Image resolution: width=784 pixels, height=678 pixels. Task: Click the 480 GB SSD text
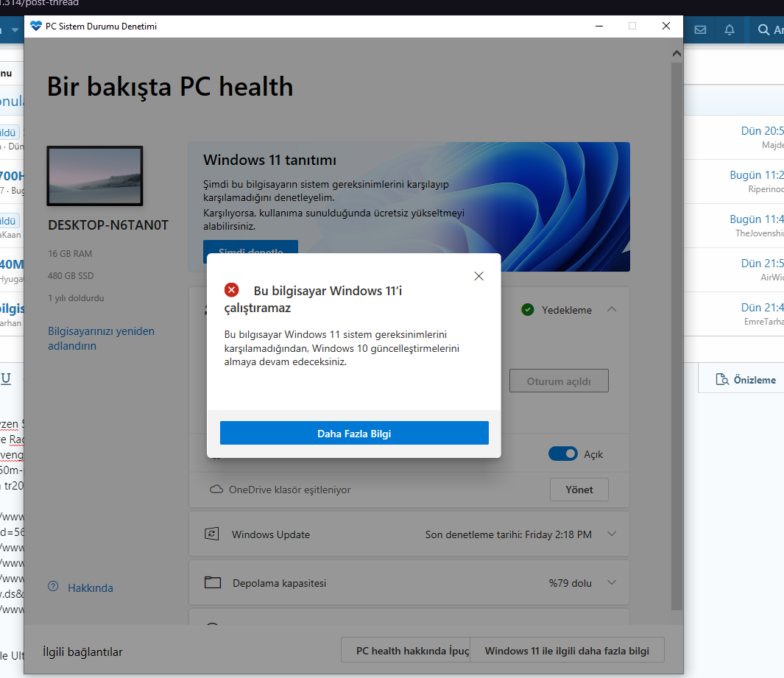tap(71, 275)
